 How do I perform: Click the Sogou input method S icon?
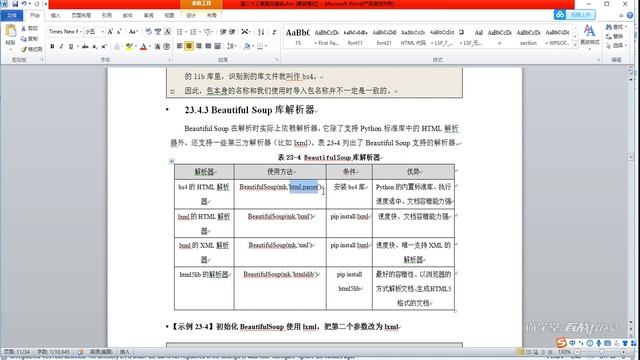tap(562, 342)
